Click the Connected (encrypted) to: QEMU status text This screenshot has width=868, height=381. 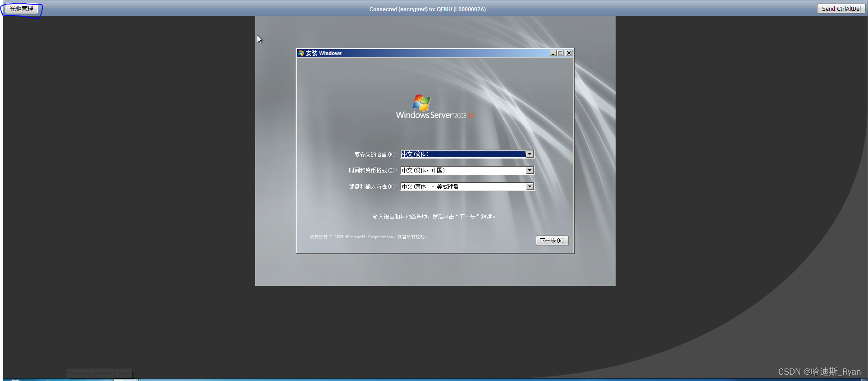coord(427,9)
